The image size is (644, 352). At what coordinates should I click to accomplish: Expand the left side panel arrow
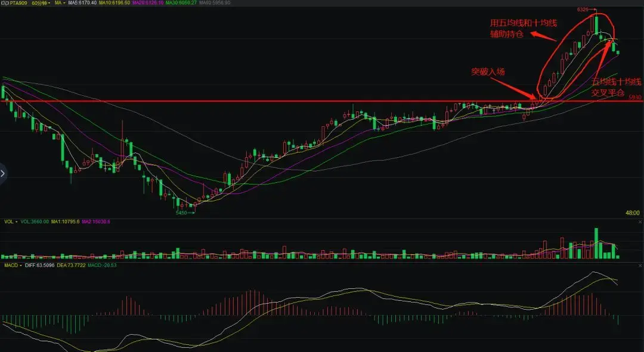[x=3, y=173]
